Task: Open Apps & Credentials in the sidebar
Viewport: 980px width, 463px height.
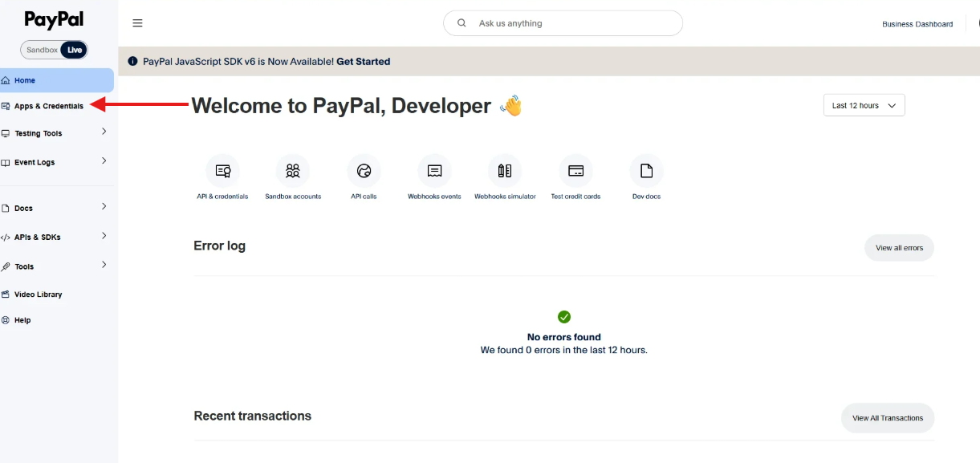Action: [48, 106]
